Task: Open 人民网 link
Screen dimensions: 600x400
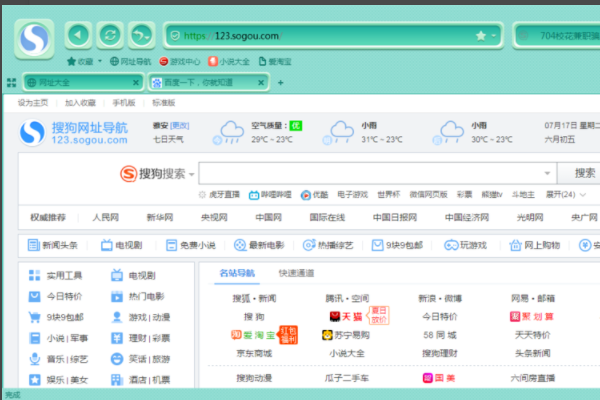Action: [106, 217]
